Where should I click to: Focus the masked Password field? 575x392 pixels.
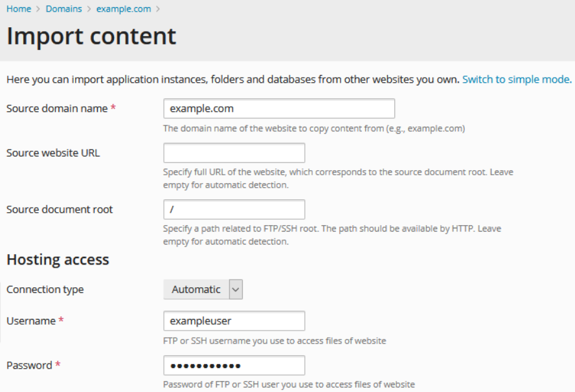[x=234, y=365]
